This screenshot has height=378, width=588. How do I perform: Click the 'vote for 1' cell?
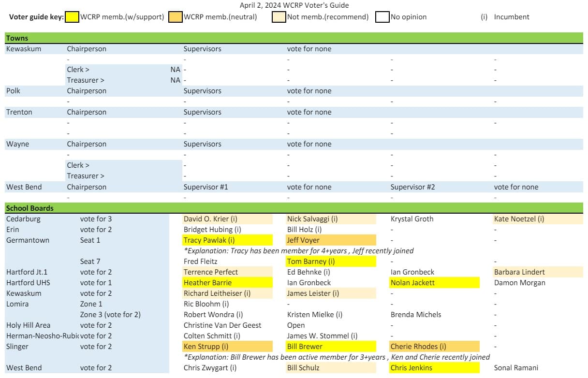96,282
